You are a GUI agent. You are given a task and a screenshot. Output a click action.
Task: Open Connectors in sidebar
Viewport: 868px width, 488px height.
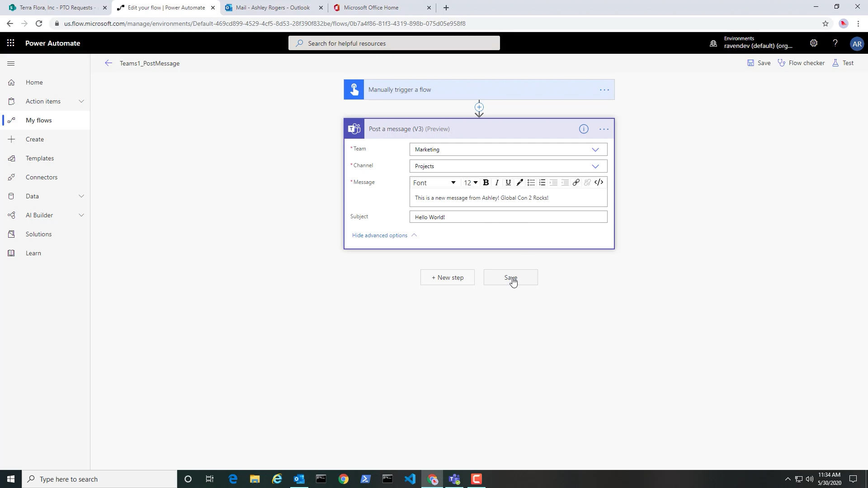pyautogui.click(x=45, y=177)
